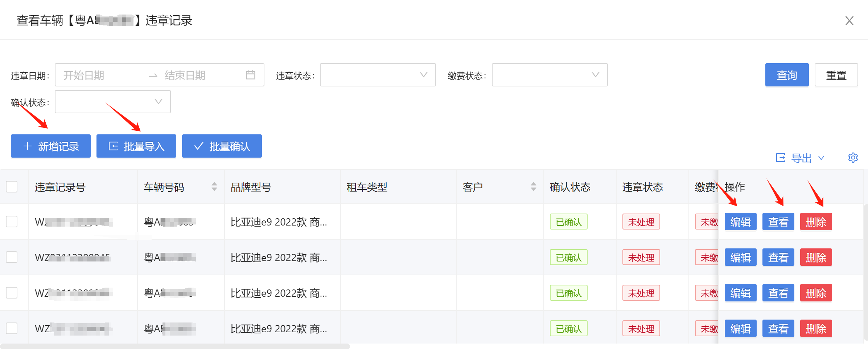Viewport: 868px width, 349px height.
Task: Open the 确认状态 dropdown
Action: coord(112,102)
